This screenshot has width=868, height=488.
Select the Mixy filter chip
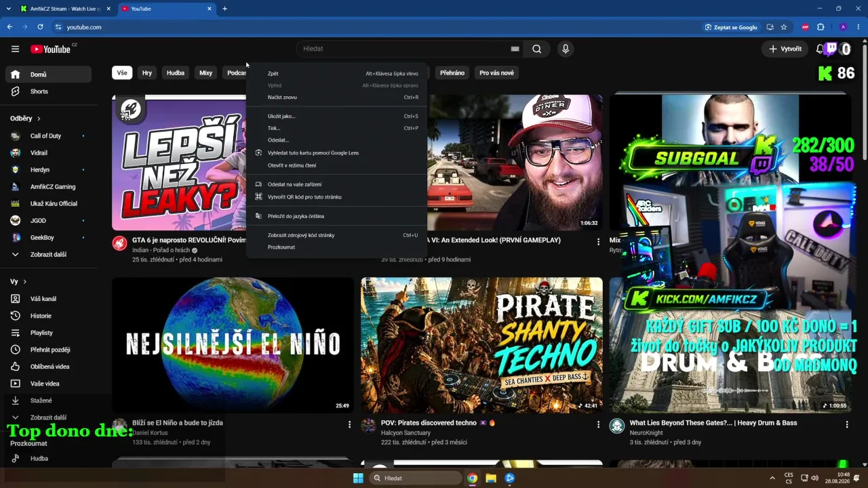tap(205, 73)
